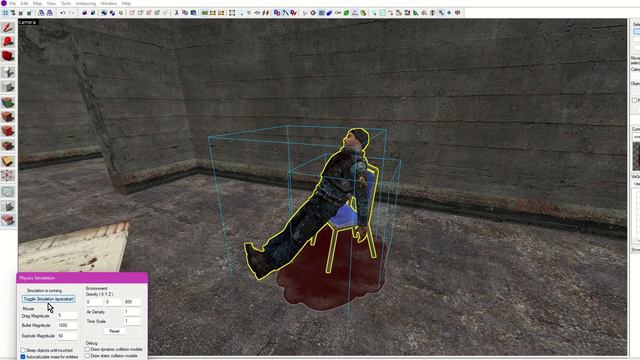Click the Undo arrow in the toolbar

(x=63, y=13)
